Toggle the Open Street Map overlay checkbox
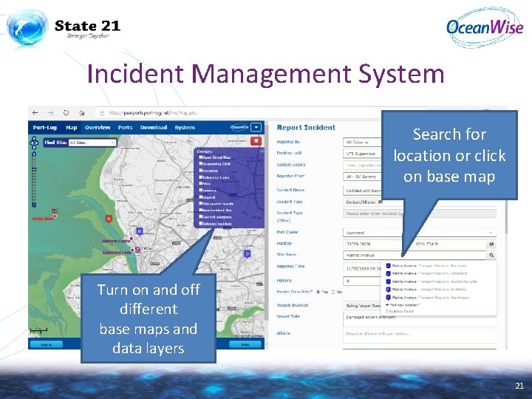This screenshot has width=532, height=399. pos(200,157)
